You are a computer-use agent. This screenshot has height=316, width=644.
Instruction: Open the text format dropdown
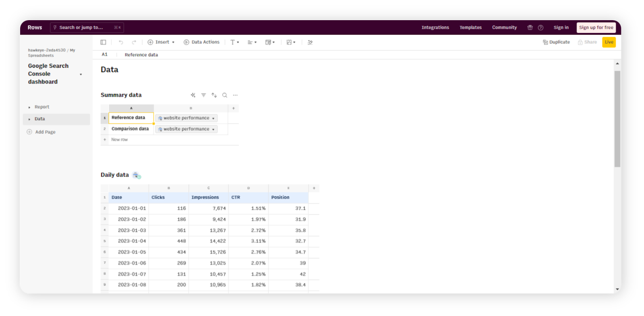235,42
